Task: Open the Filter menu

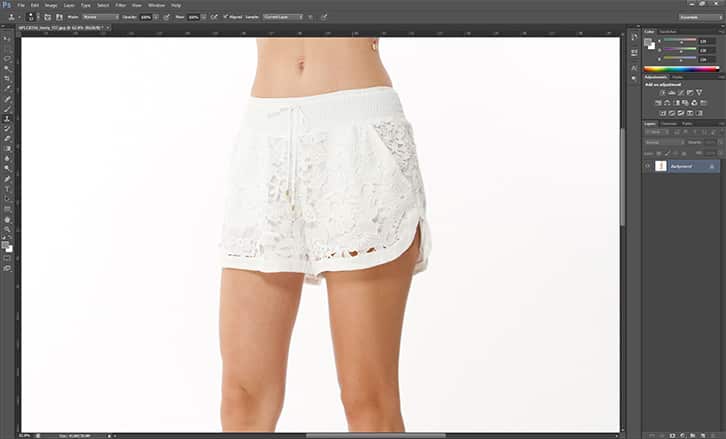Action: [x=121, y=5]
